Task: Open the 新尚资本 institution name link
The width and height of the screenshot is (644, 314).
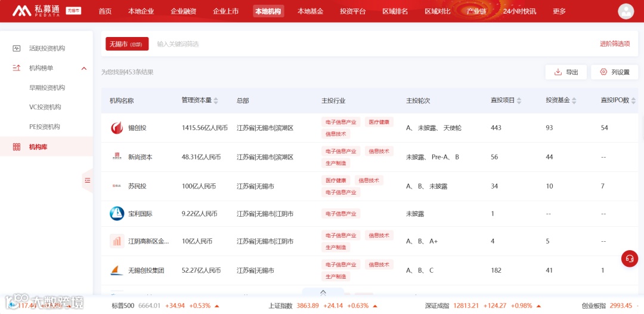Action: click(140, 157)
